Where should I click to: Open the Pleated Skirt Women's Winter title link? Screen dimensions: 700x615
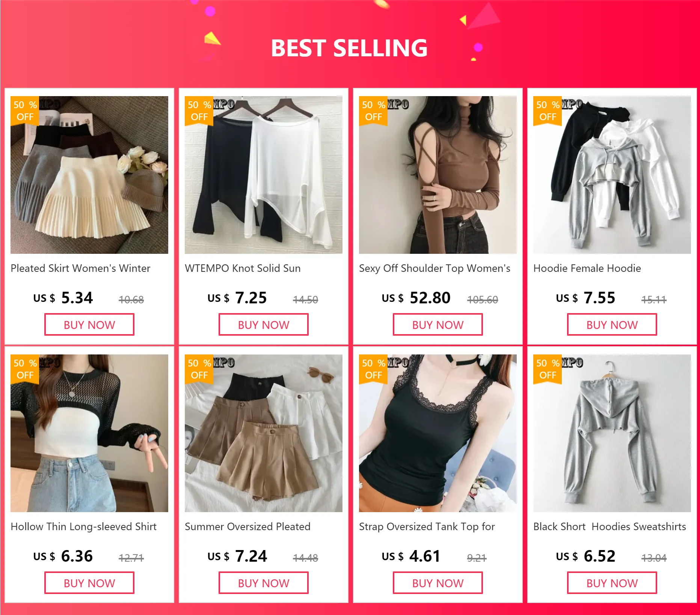80,268
